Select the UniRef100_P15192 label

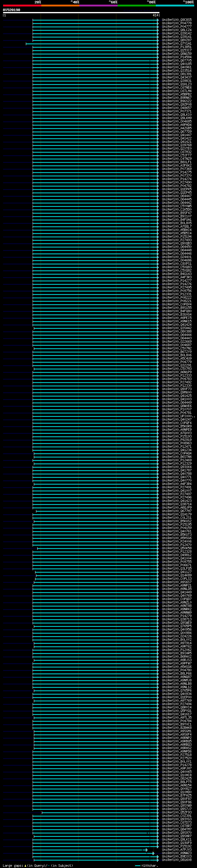pos(176,846)
